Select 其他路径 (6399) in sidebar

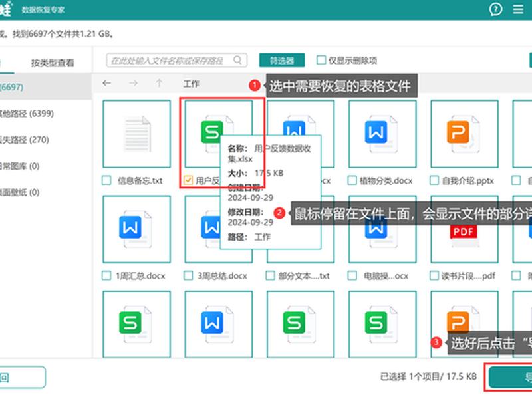tap(27, 113)
